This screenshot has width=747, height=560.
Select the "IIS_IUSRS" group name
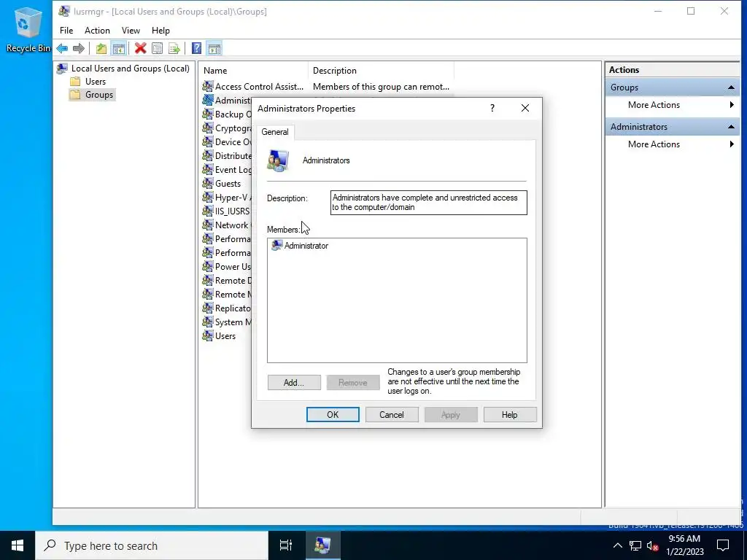tap(233, 211)
